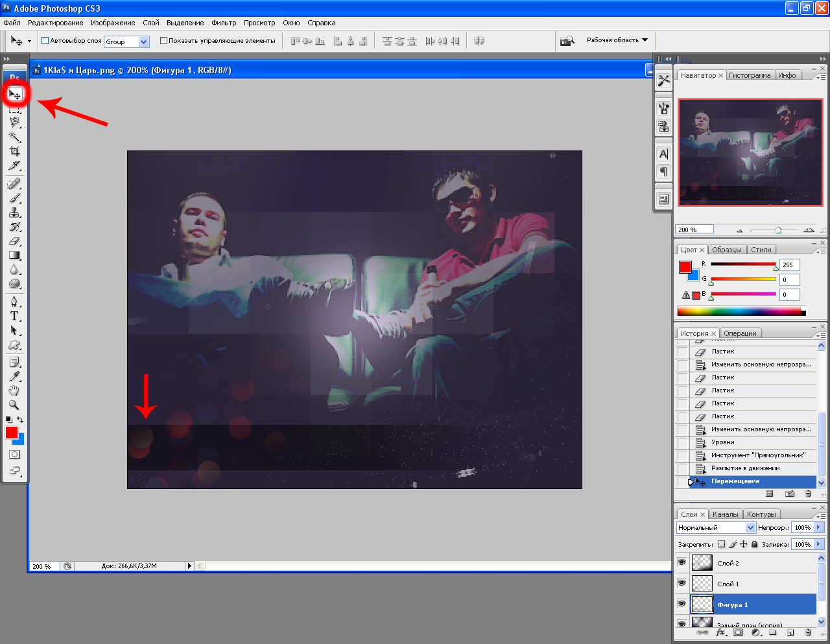Pick the Magic Wand tool
This screenshot has height=644, width=830.
(x=14, y=136)
